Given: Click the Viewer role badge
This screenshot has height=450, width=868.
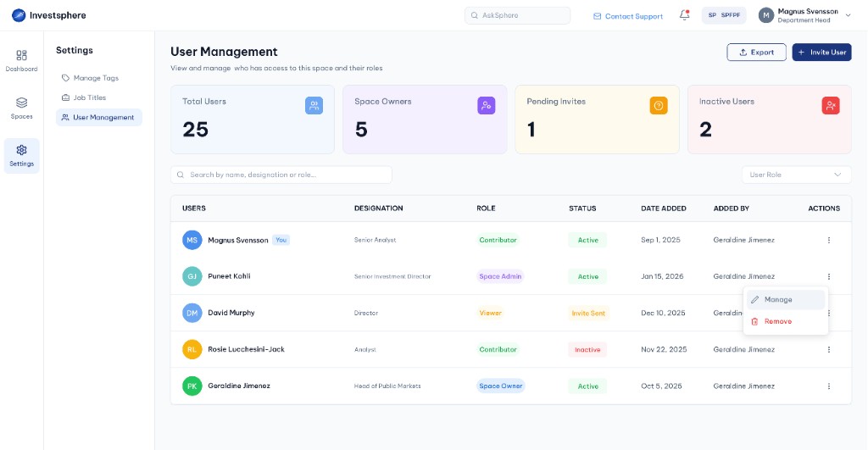Looking at the screenshot, I should pos(491,313).
